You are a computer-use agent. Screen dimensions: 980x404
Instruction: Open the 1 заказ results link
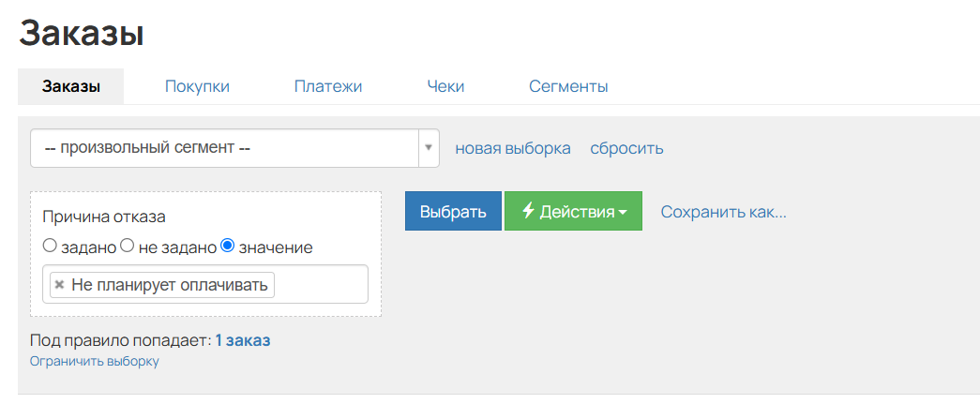[243, 340]
